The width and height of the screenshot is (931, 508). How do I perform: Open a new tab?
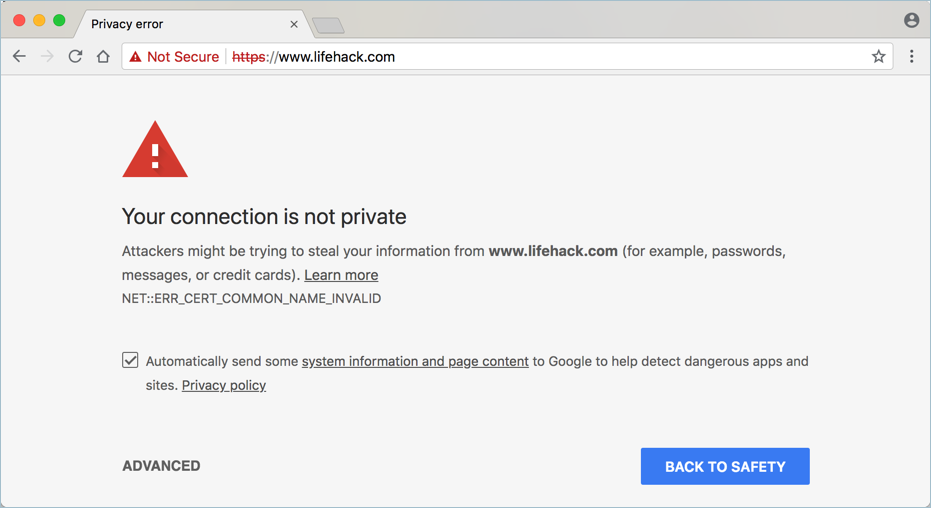328,25
